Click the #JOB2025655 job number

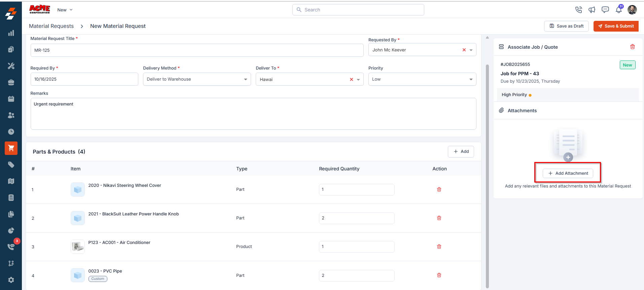[515, 64]
